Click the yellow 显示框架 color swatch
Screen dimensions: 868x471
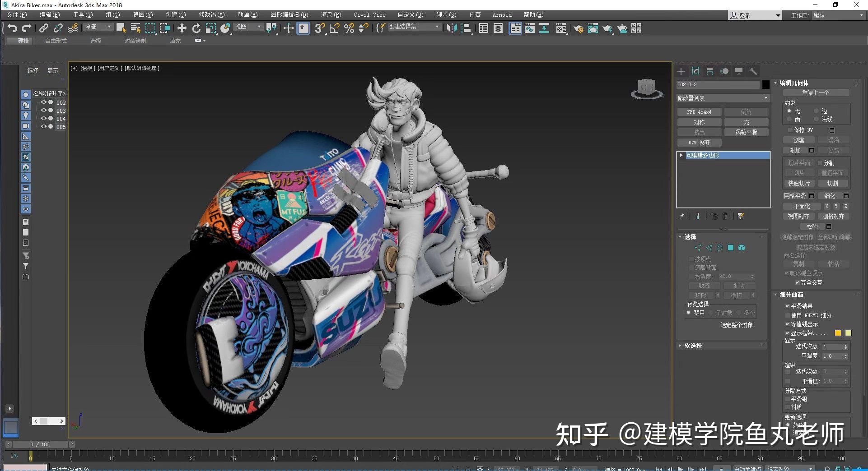click(838, 332)
